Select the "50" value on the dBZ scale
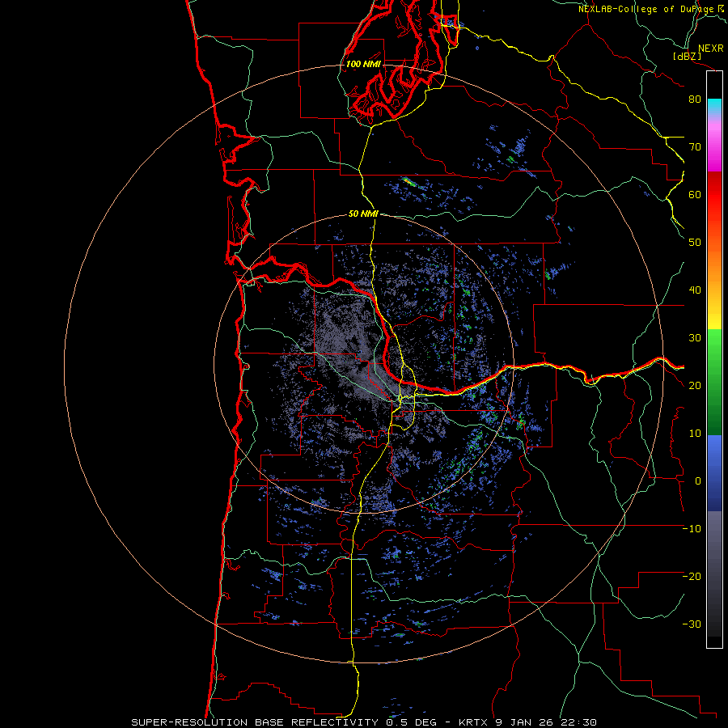The width and height of the screenshot is (728, 728). [695, 243]
